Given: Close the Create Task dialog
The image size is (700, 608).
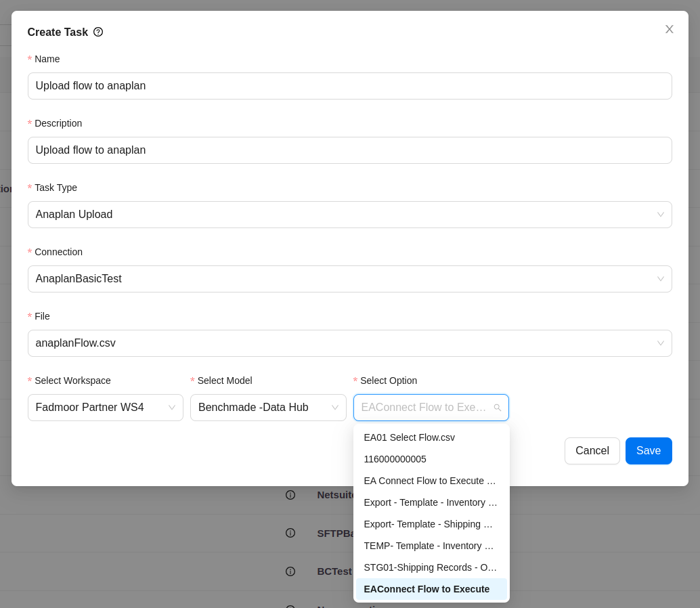Looking at the screenshot, I should [669, 29].
